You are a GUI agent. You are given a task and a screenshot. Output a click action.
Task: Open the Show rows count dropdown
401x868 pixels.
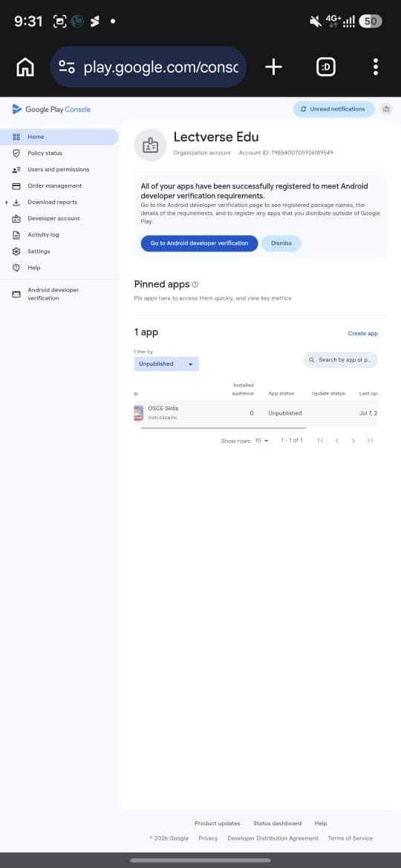[x=261, y=441]
